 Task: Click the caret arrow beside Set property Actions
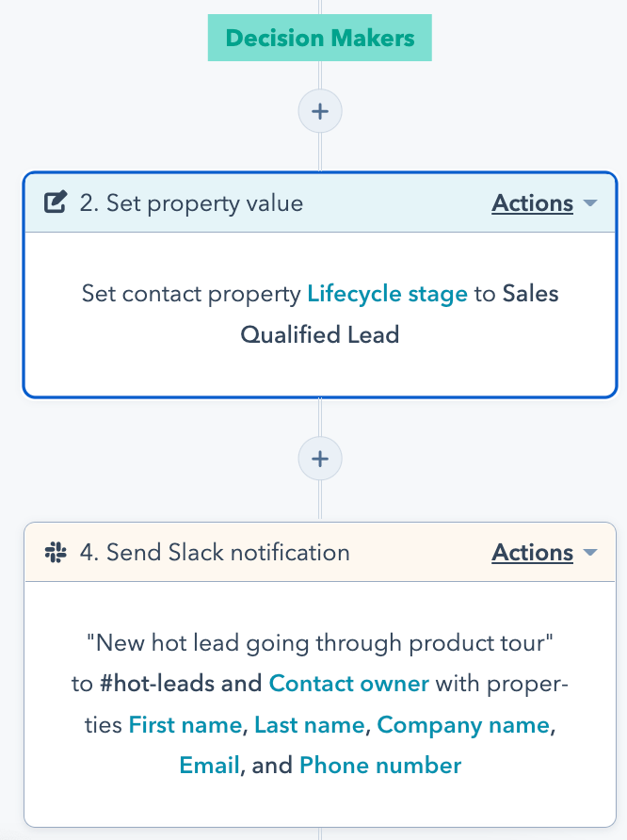pos(590,203)
